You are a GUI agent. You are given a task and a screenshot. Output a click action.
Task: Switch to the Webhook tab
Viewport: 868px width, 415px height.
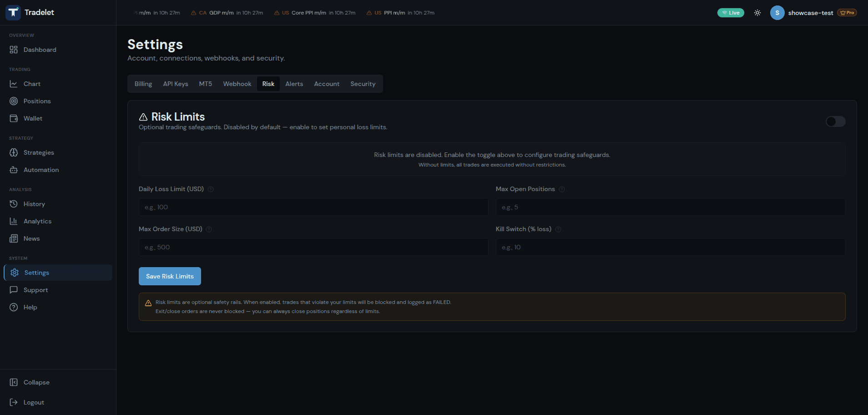coord(237,84)
